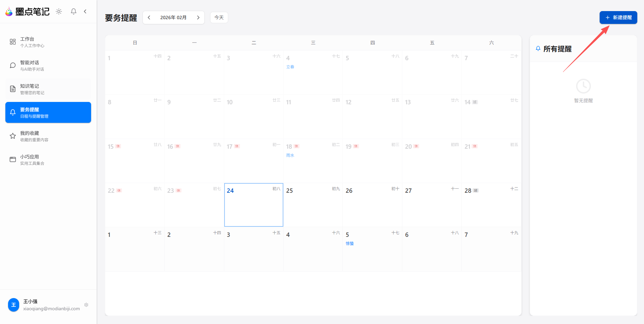Open user settings gear icon
The image size is (644, 324).
point(86,305)
